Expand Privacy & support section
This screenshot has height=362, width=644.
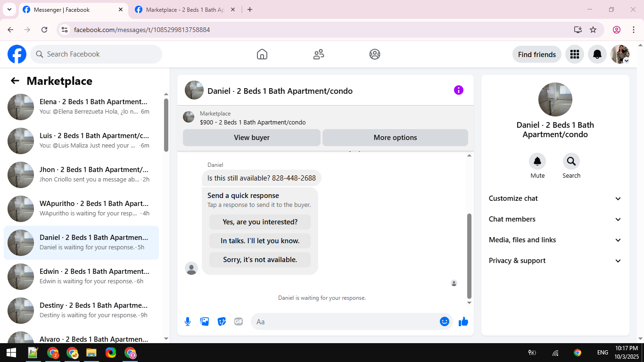click(555, 261)
